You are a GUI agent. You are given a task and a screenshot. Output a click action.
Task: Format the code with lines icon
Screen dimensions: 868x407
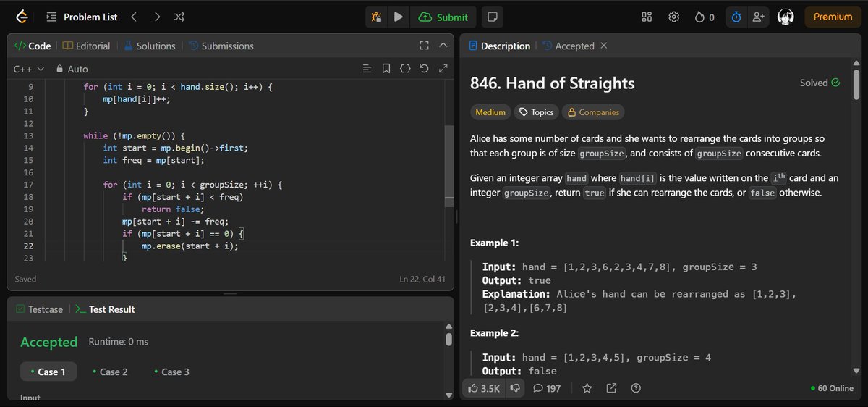coord(367,69)
